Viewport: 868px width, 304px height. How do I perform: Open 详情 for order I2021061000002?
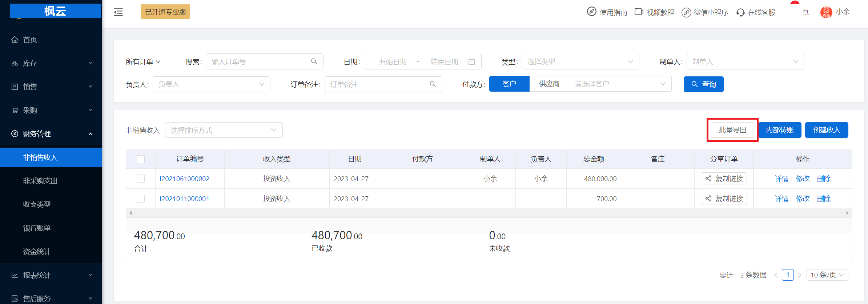click(x=781, y=179)
